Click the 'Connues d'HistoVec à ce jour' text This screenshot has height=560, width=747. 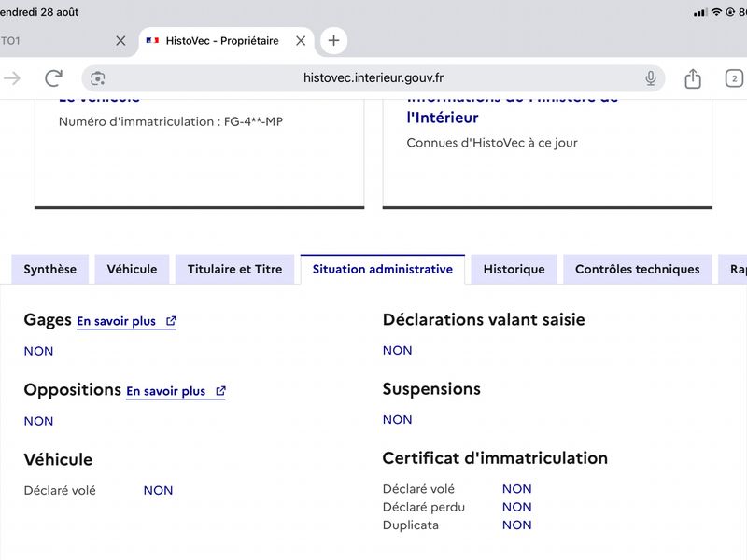coord(492,143)
